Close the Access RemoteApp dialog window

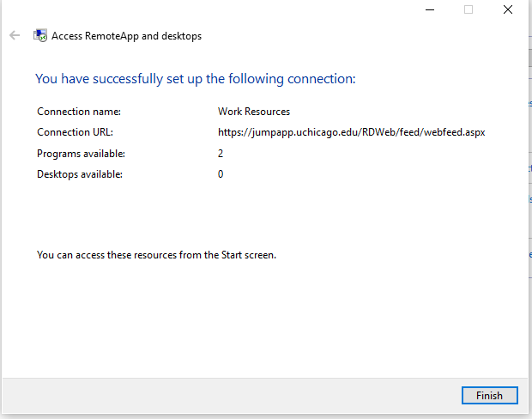pyautogui.click(x=508, y=10)
